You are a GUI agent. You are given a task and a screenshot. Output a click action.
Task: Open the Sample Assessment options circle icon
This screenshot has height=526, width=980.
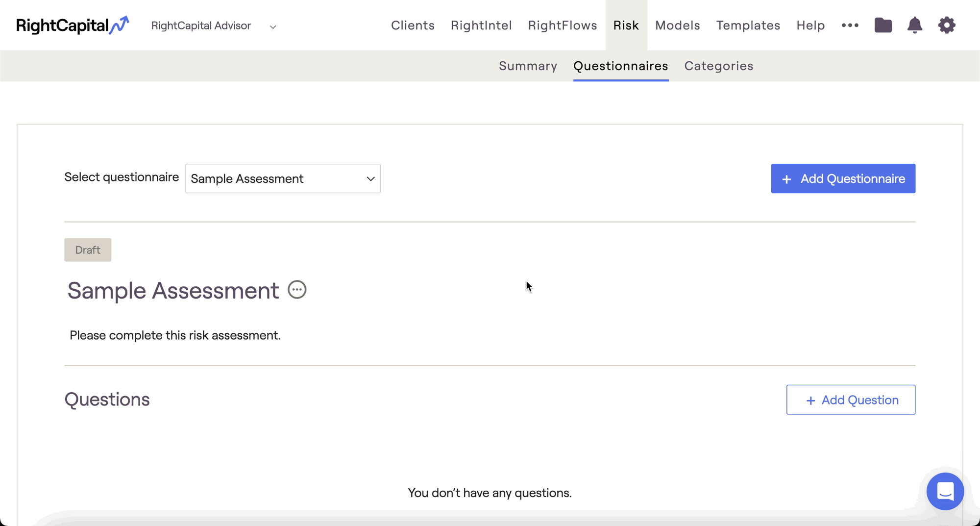tap(297, 290)
